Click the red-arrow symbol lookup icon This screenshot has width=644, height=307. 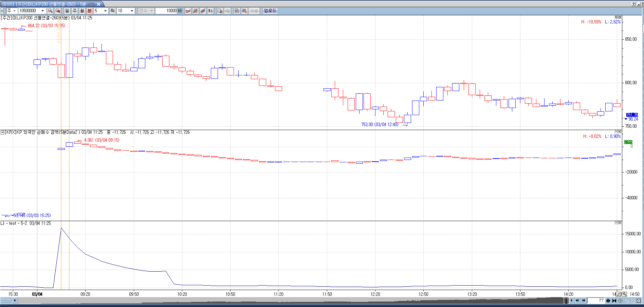58,11
